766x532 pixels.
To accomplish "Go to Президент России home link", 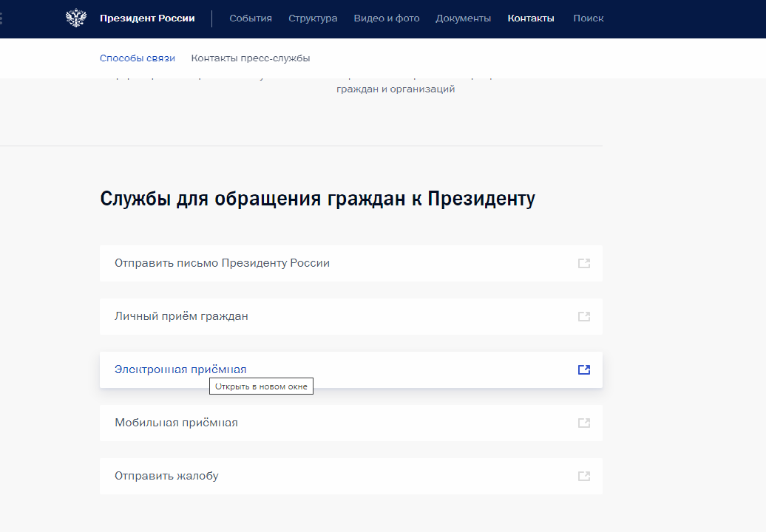I will point(147,18).
